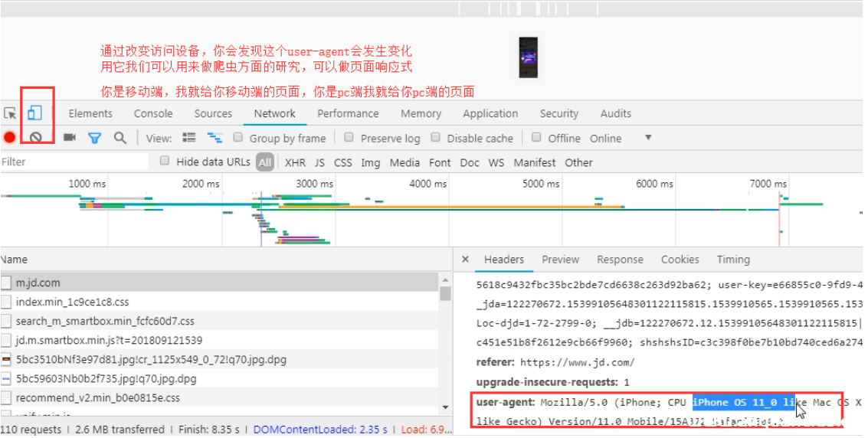This screenshot has height=438, width=868.
Task: Filter requests by Media
Action: tap(405, 162)
